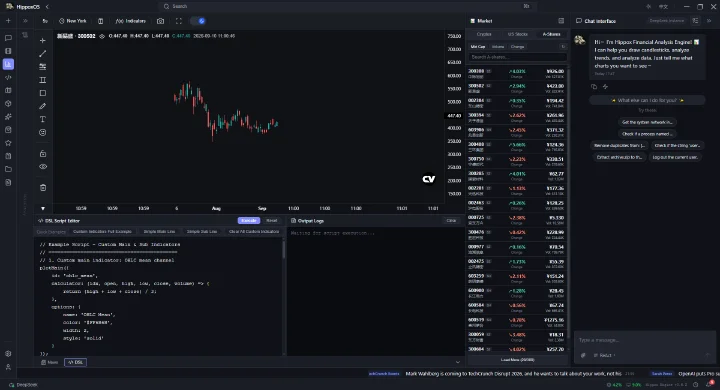Click the lightning icon under greeting

pos(605,87)
